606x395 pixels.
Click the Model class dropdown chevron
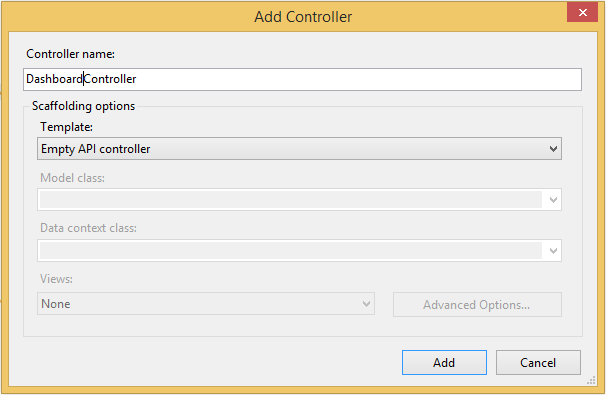click(x=553, y=200)
